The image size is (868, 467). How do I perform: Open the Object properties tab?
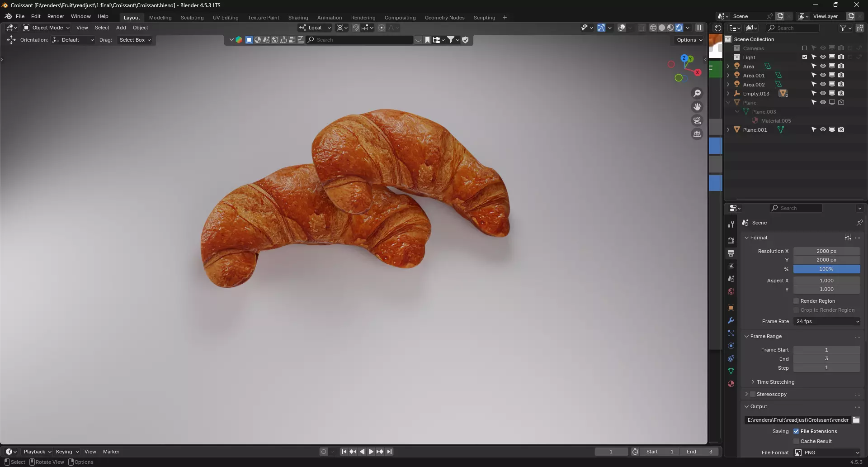[x=731, y=308]
